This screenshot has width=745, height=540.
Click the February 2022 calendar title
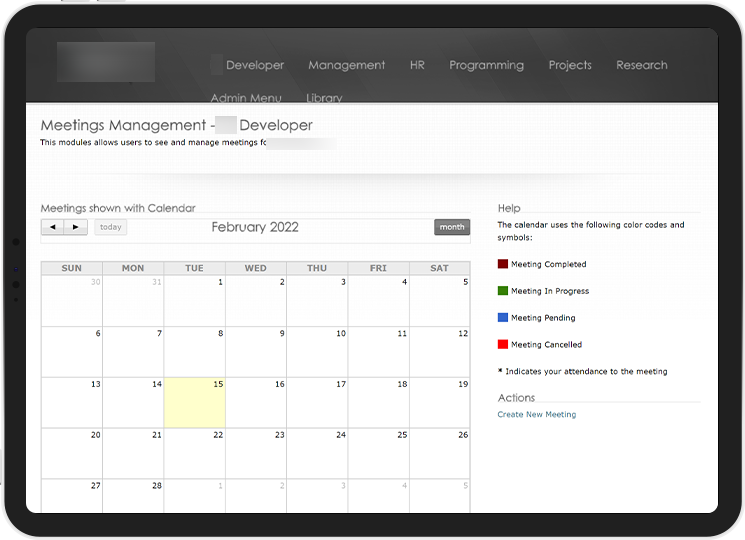(255, 227)
